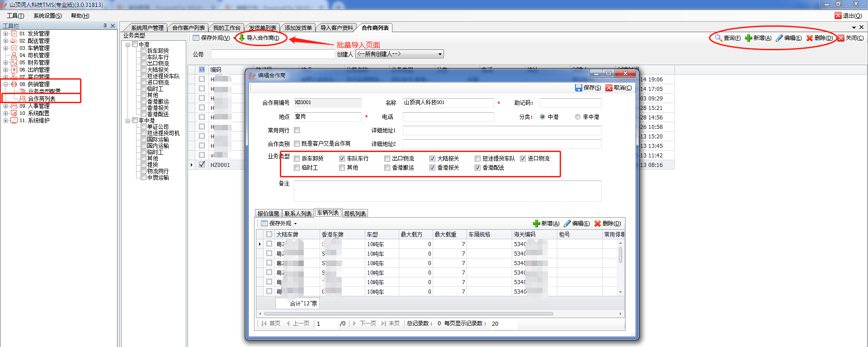
Task: Open the 创建人 creator dropdown
Action: coord(440,54)
